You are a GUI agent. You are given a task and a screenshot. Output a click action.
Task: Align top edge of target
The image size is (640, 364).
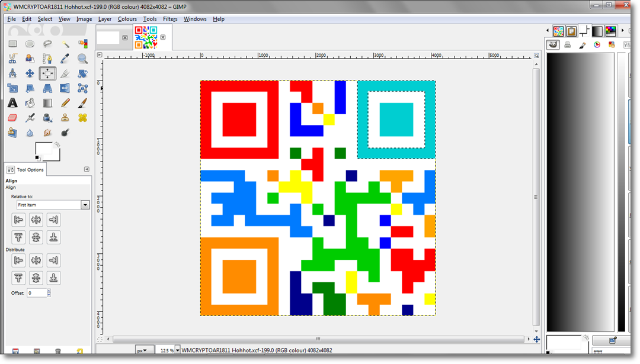click(18, 237)
